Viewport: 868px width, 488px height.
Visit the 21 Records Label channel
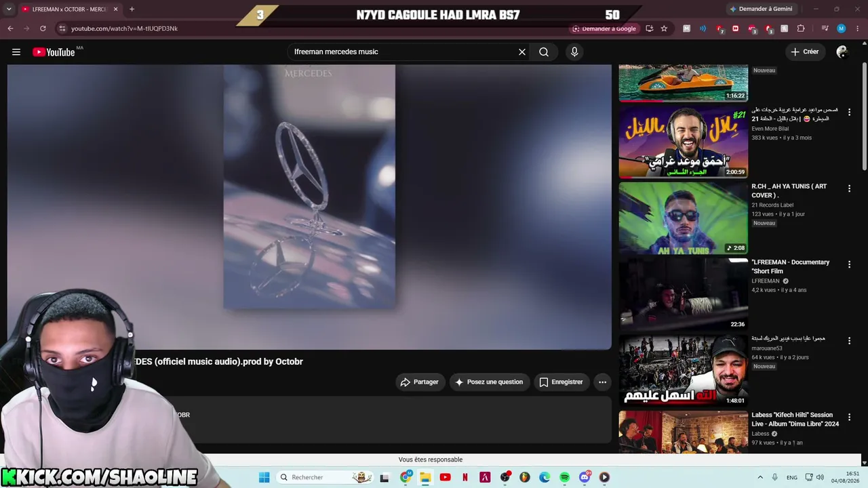point(772,205)
